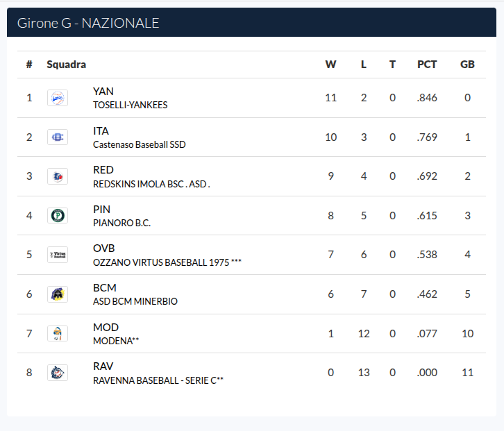Click the Ravenna Baseball team logo
Screen dimensions: 504x431
pyautogui.click(x=58, y=373)
